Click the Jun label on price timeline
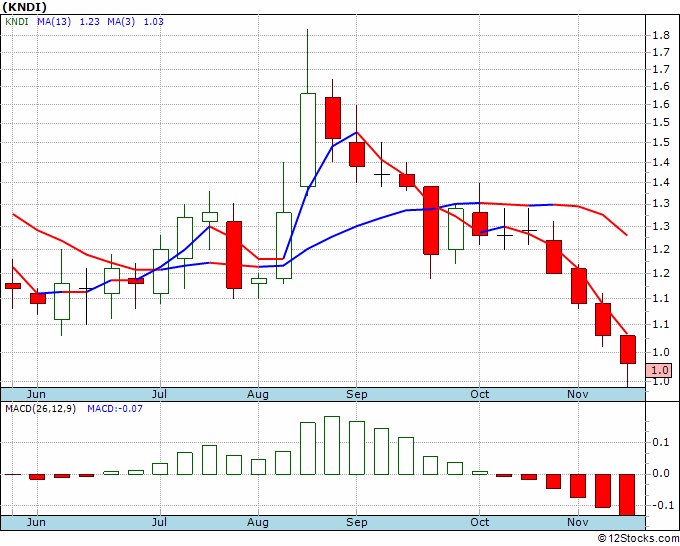The image size is (680, 546). (36, 394)
